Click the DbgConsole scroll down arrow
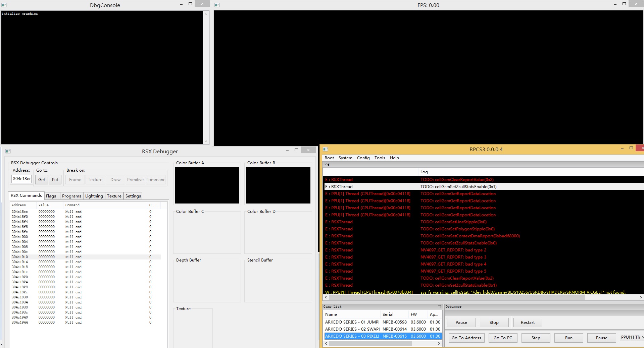 click(206, 141)
